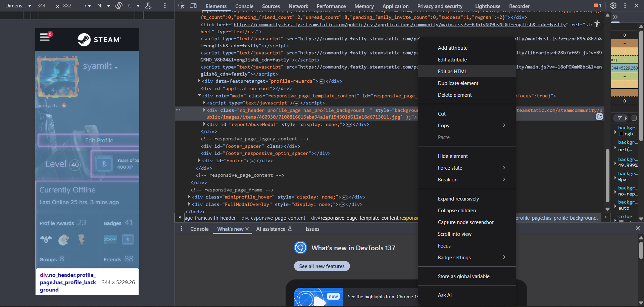Open the device type dropdown
644x307 pixels.
pos(134,6)
